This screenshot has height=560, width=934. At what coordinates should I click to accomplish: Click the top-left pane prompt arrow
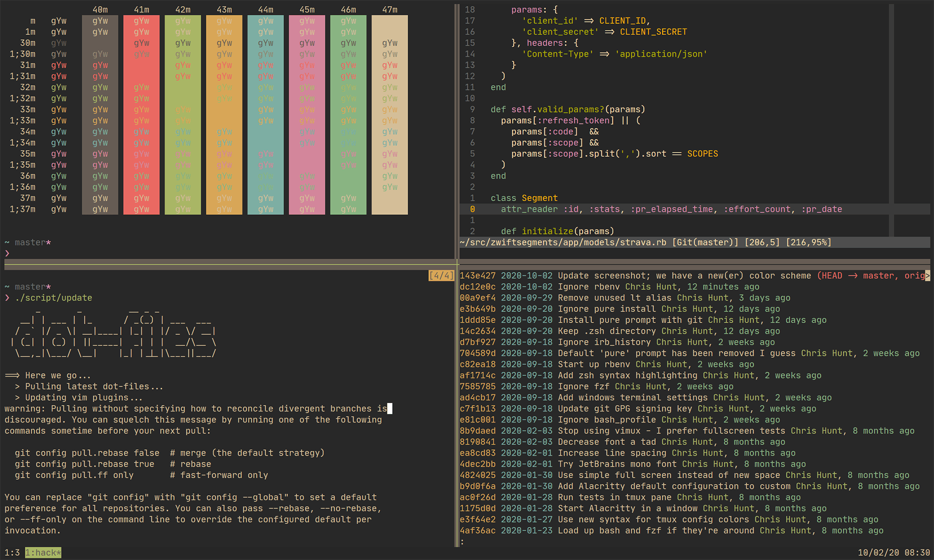point(7,254)
